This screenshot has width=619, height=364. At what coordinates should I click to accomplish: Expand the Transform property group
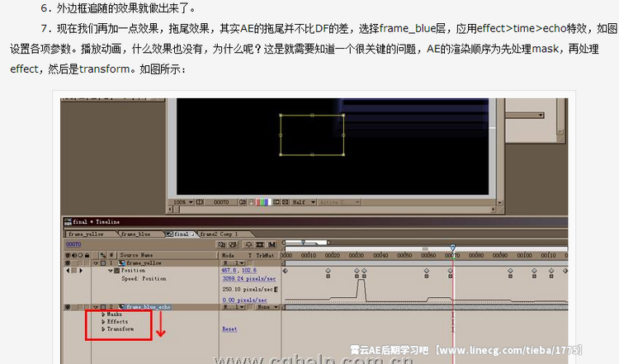pyautogui.click(x=103, y=329)
